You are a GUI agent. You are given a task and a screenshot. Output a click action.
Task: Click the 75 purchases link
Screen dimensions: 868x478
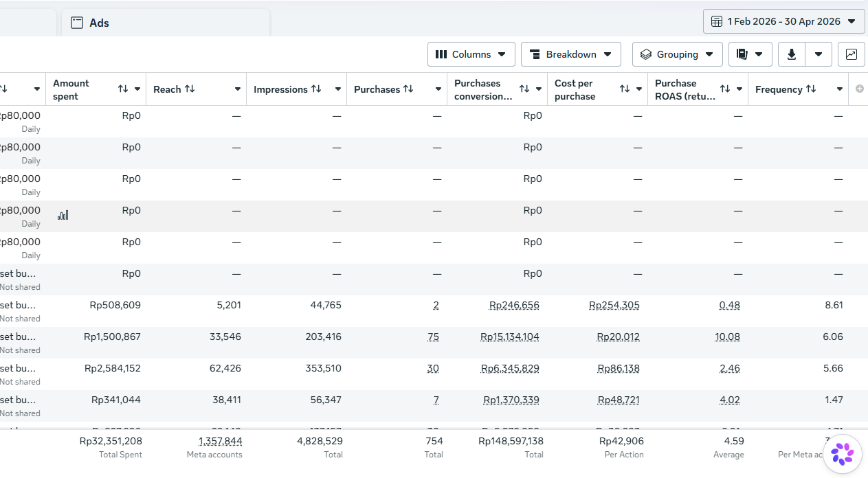(x=433, y=337)
